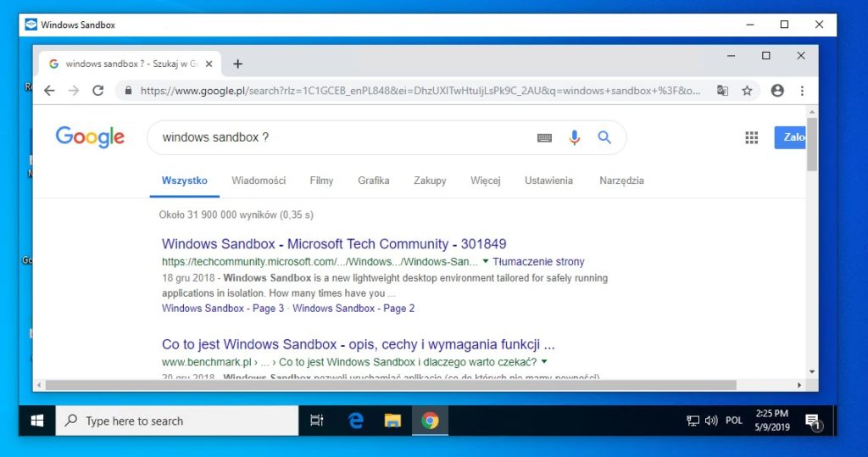The image size is (868, 457).
Task: Click the vertical scrollbar thumb
Action: [x=811, y=145]
